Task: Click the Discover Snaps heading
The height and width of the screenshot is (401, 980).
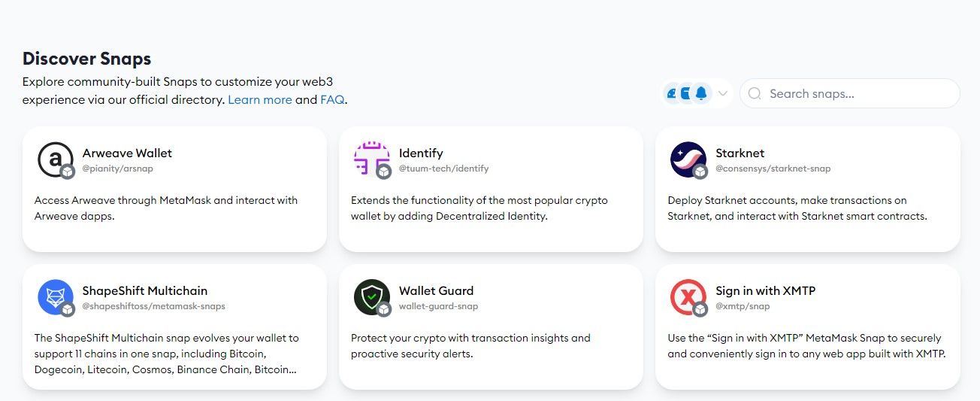Action: click(86, 59)
